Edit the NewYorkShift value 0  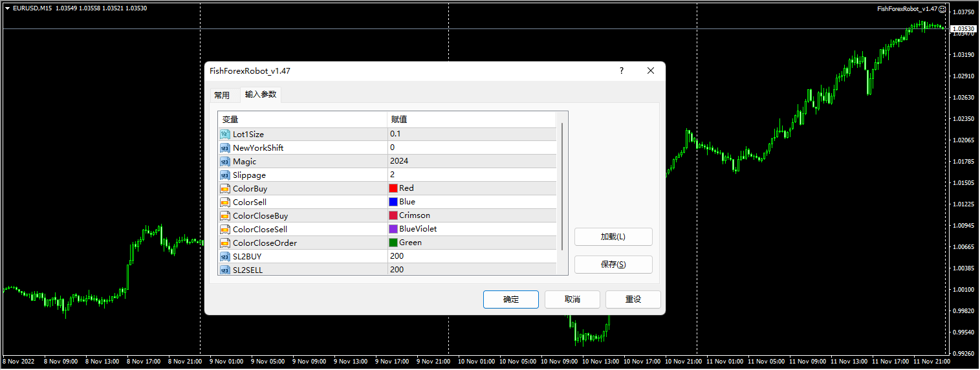[x=472, y=147]
